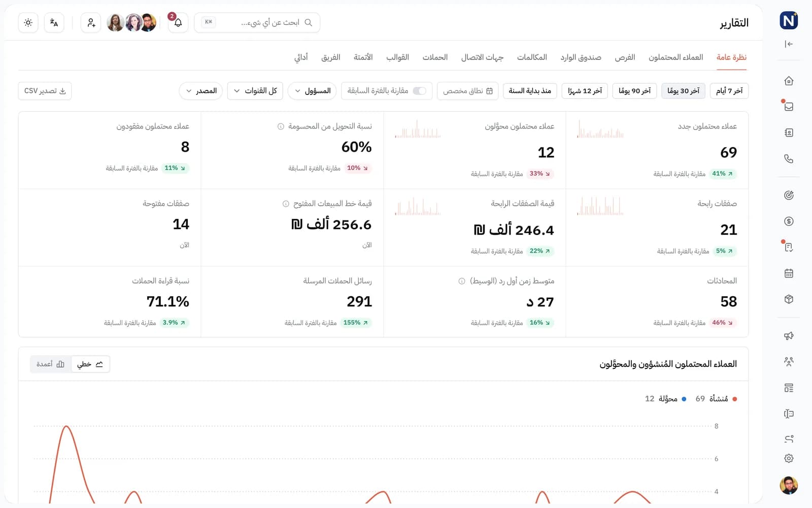Image resolution: width=812 pixels, height=508 pixels.
Task: Open the cube products sidebar icon
Action: (x=789, y=299)
